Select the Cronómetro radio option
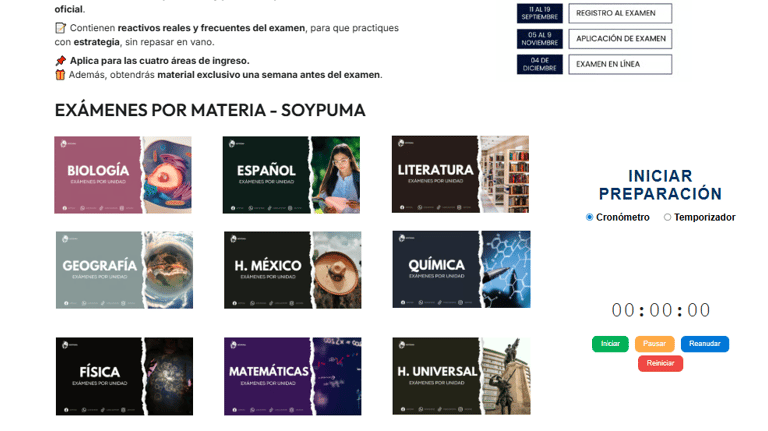This screenshot has height=431, width=768. pyautogui.click(x=590, y=217)
